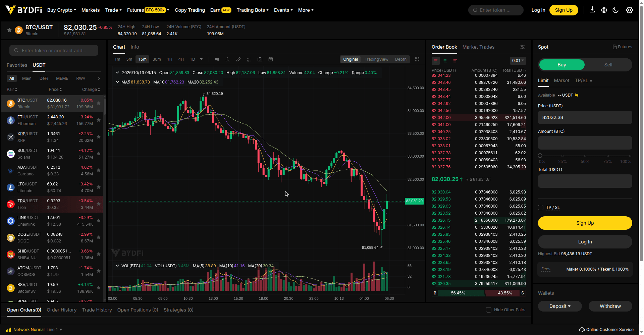Expand more timeframe options dropdown arrow
Screen dimensions: 644x335
pos(201,59)
